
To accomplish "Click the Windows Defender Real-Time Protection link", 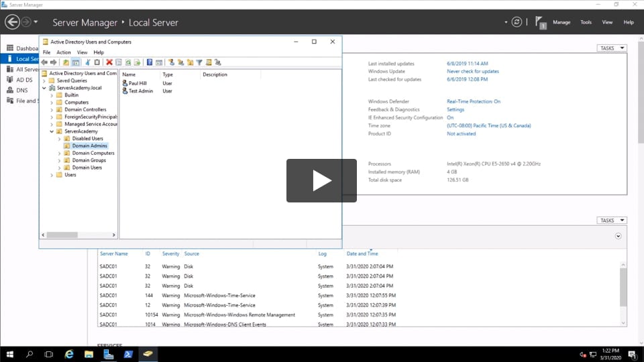I will click(x=474, y=101).
